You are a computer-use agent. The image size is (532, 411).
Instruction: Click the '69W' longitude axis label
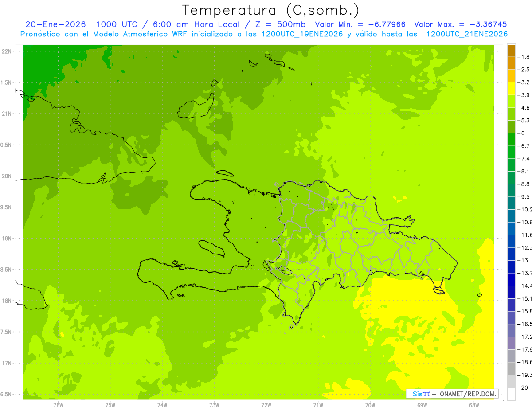tap(422, 405)
